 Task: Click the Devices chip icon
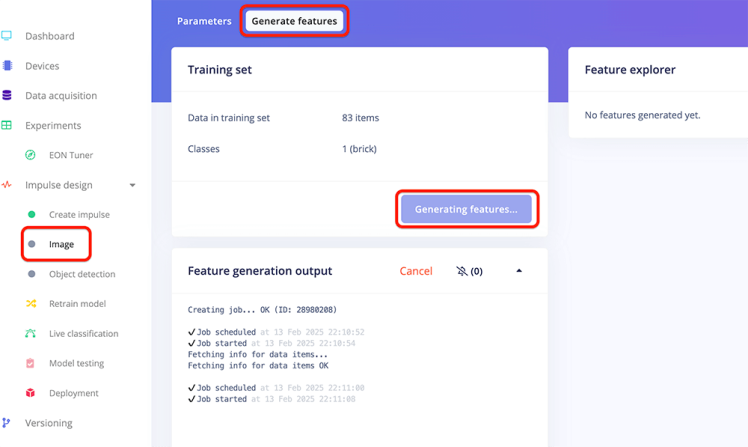click(x=7, y=66)
